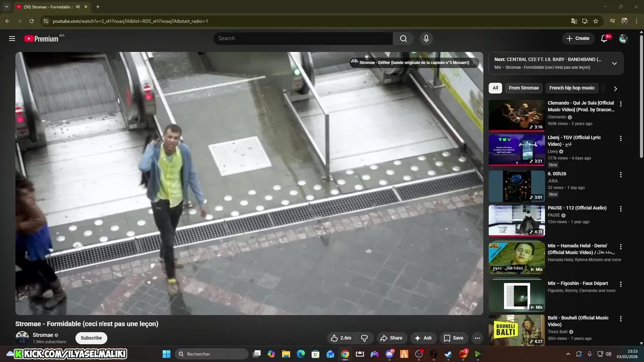
Task: Open the YouTube account avatar menu
Action: coord(623,38)
